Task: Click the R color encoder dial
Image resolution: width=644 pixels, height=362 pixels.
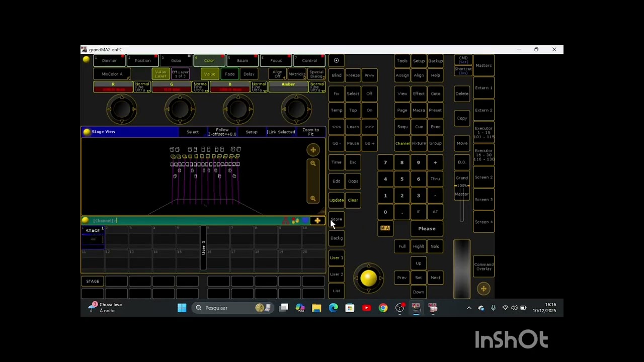Action: point(121,108)
